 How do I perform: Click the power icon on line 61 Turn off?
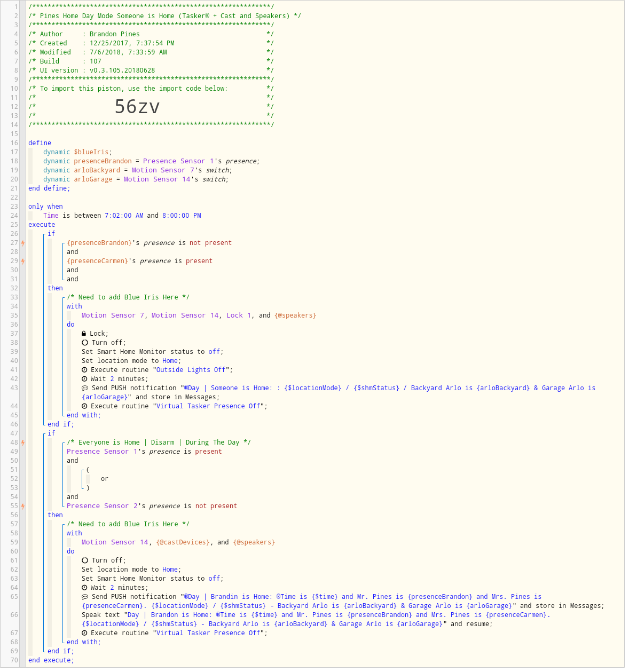84,560
